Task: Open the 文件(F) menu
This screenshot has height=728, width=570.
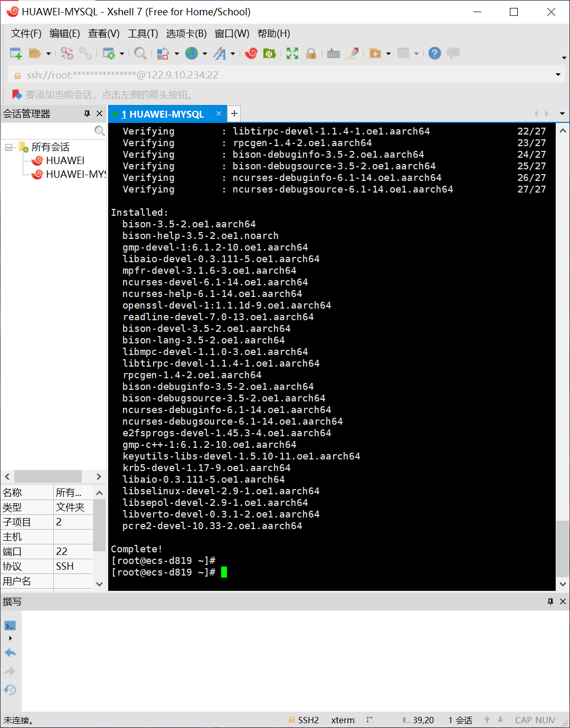Action: click(x=26, y=34)
